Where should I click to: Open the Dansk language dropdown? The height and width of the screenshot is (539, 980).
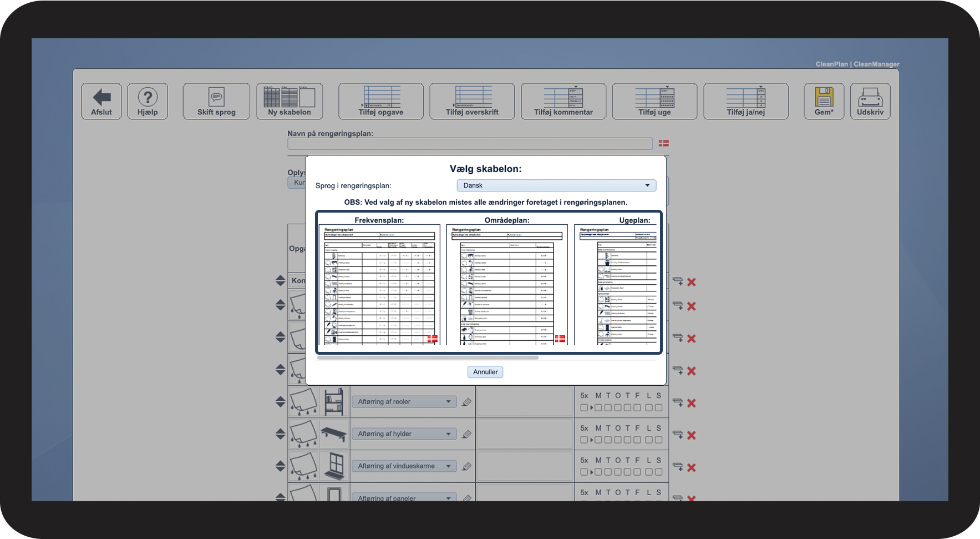[556, 185]
